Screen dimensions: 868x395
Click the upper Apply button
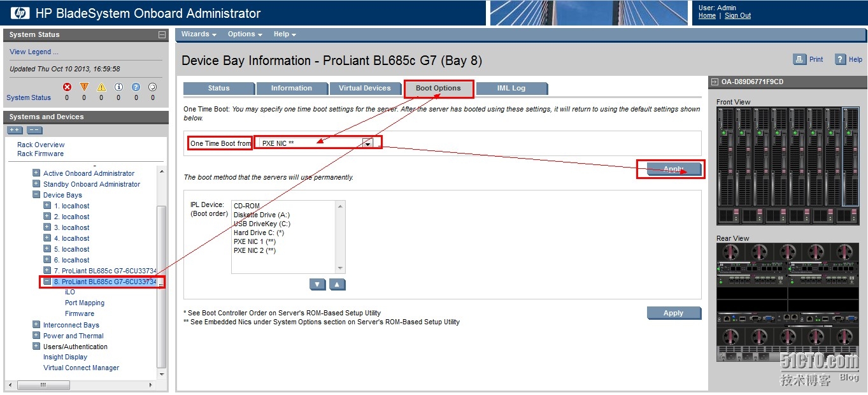(674, 169)
